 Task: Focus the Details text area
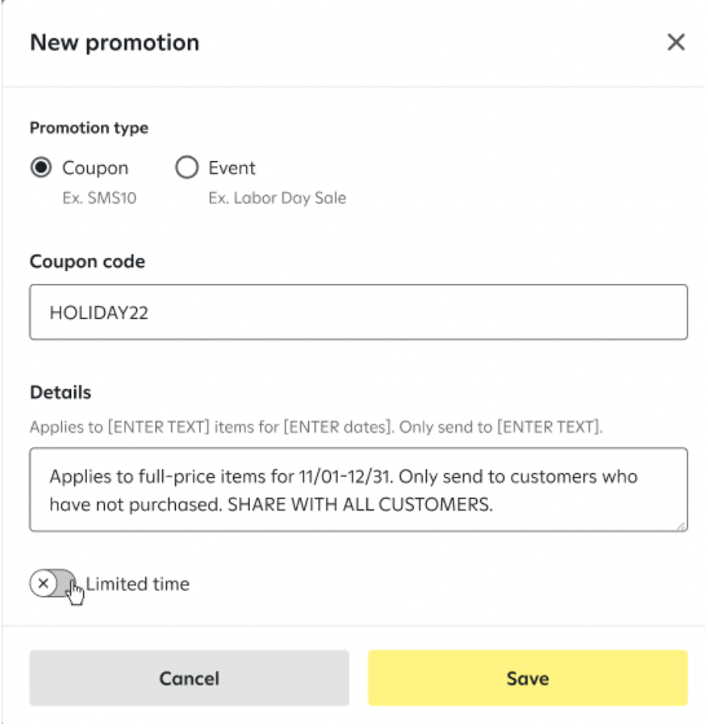point(358,489)
